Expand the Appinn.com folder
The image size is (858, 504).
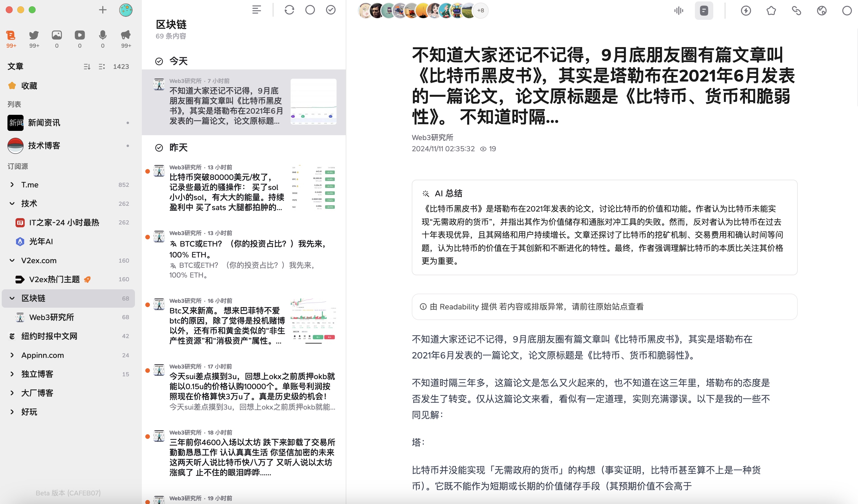coord(12,355)
